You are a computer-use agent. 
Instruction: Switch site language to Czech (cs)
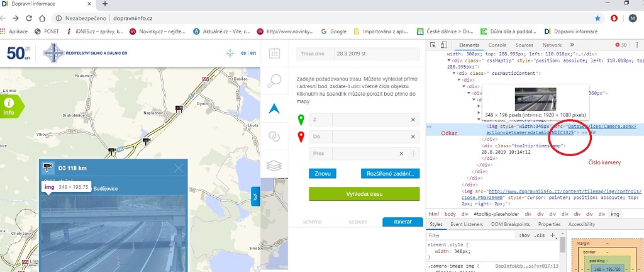(243, 53)
